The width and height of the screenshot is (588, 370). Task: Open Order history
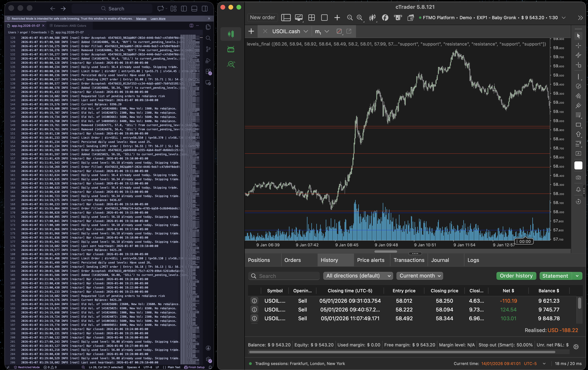[516, 276]
